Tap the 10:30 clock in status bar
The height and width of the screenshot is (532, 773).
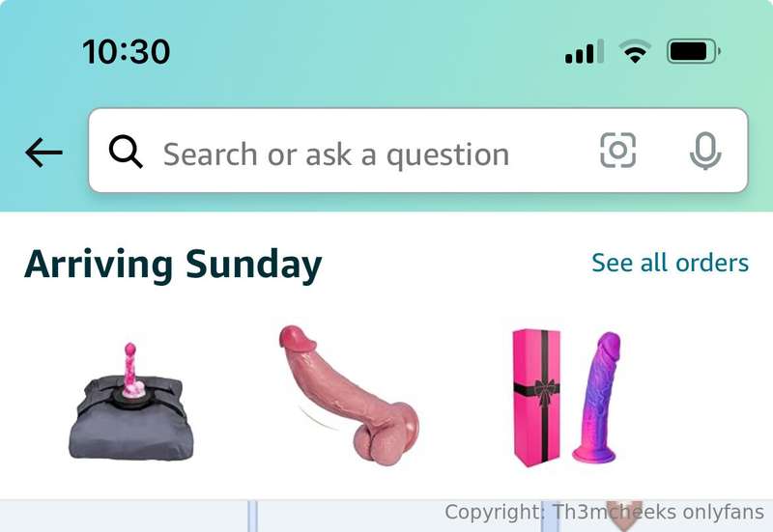(x=127, y=52)
